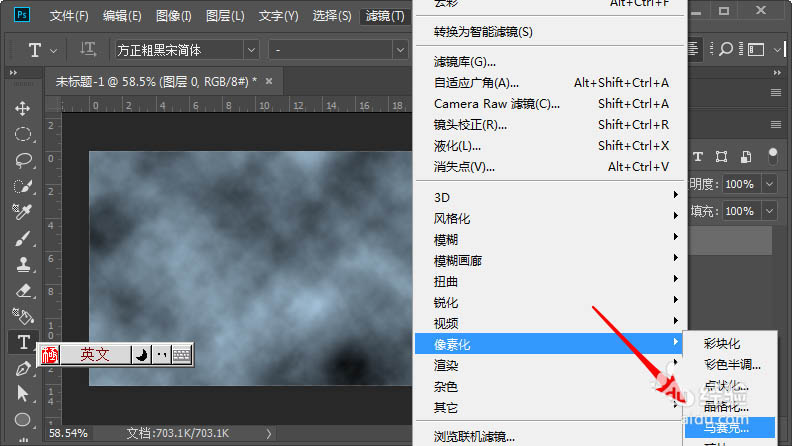Select the Lasso tool

coord(22,160)
